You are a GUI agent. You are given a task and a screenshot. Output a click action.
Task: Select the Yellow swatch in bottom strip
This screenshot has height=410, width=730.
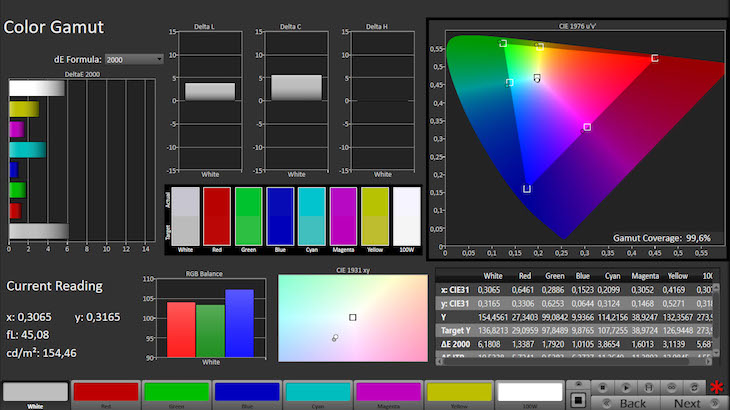[459, 392]
